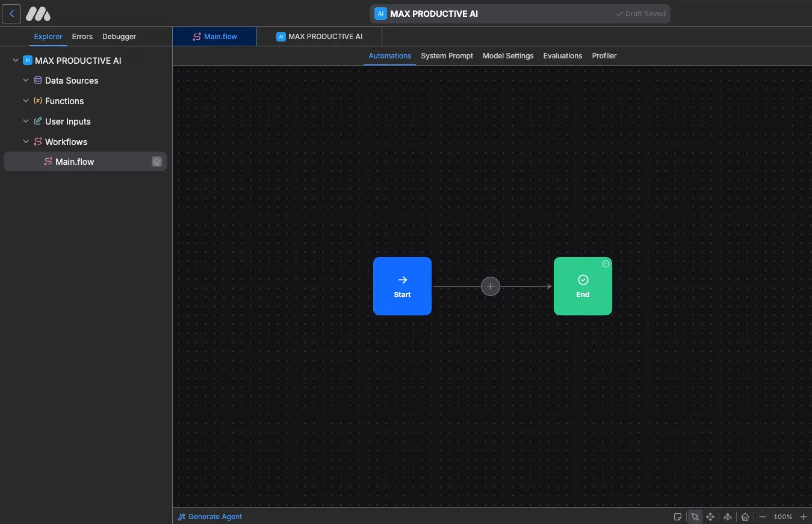This screenshot has width=812, height=524.
Task: Toggle the User Inputs section chevron
Action: 26,122
